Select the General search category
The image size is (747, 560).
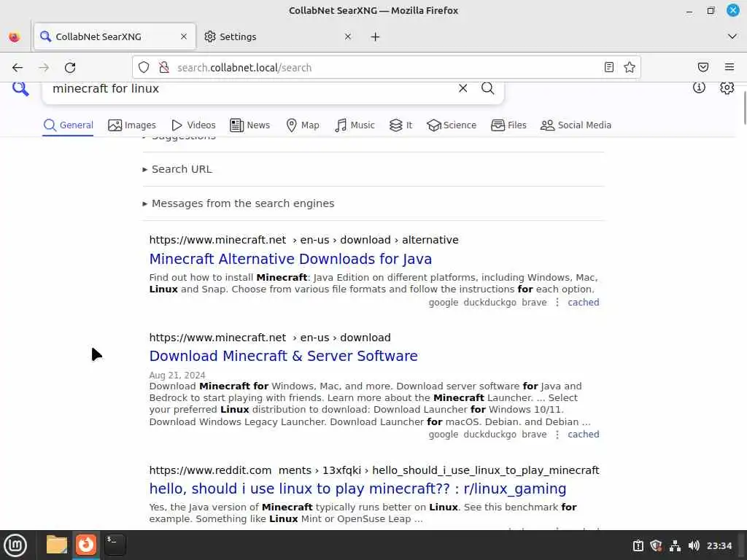tap(68, 125)
